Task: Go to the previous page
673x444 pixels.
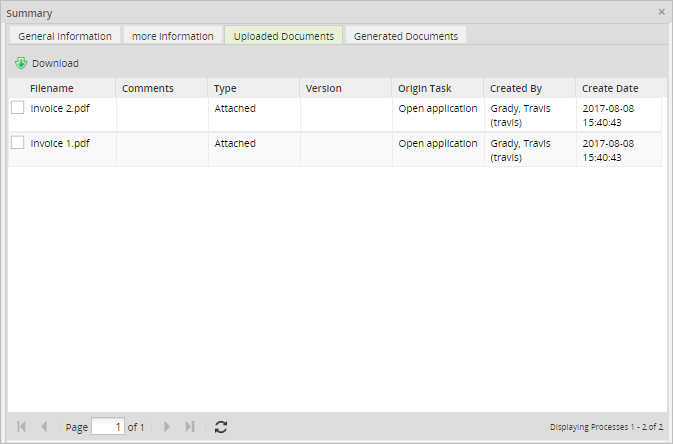Action: coord(44,427)
